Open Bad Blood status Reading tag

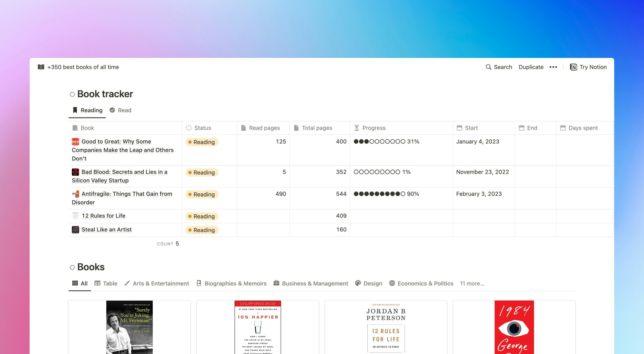coord(202,172)
